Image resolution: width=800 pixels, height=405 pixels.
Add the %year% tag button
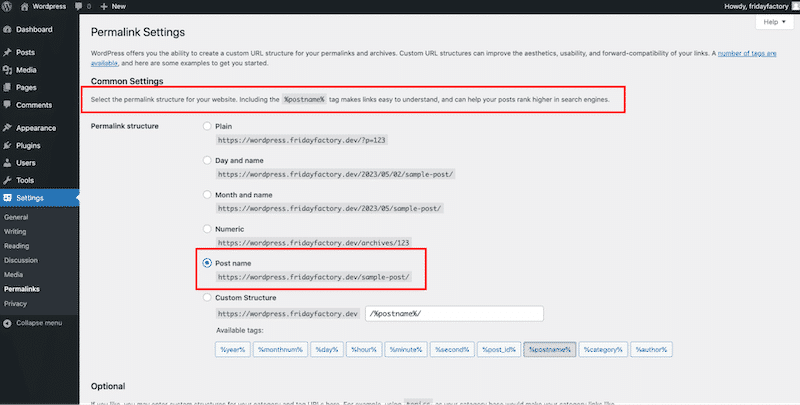click(232, 349)
